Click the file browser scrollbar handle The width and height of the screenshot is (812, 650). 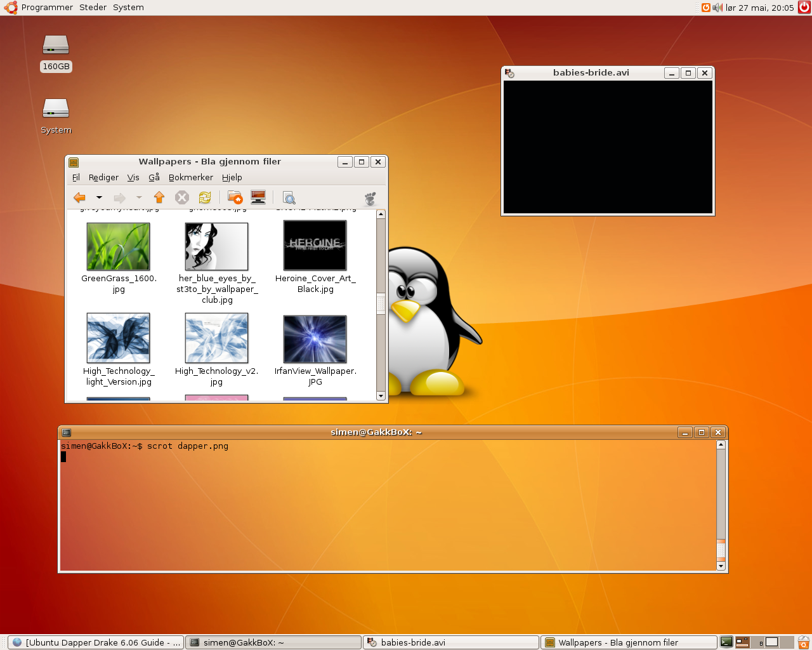pos(381,303)
